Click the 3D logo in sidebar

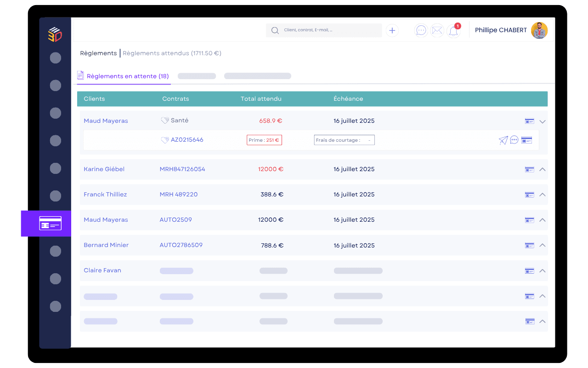coord(55,34)
